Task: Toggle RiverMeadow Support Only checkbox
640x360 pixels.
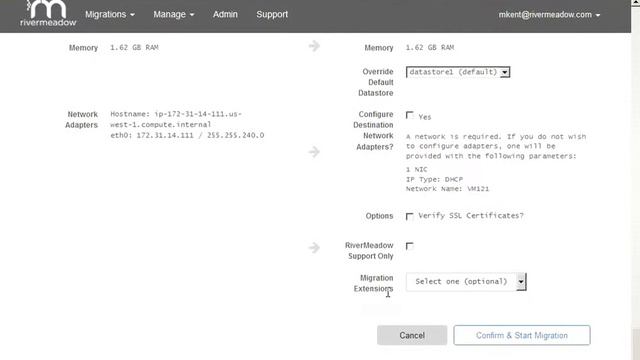Action: pos(409,246)
